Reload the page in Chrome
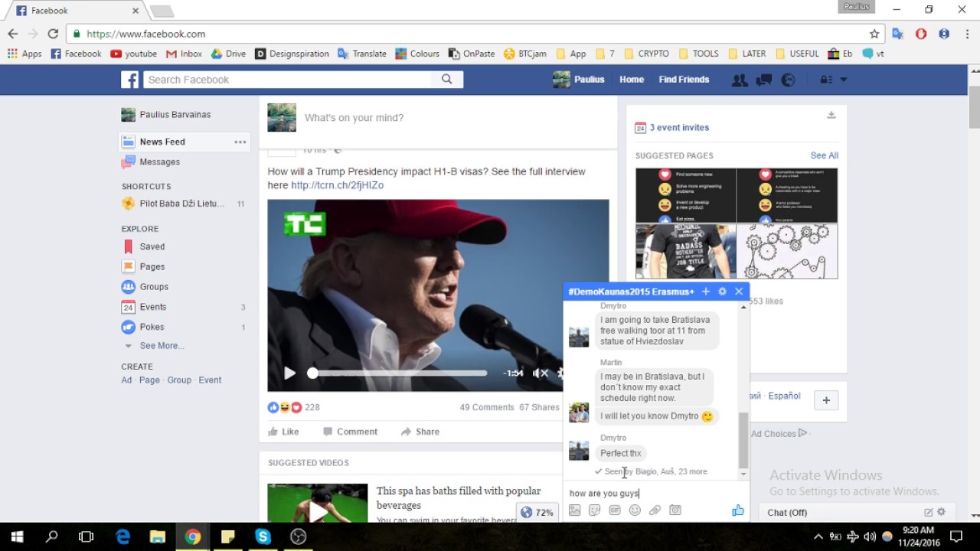Screen dimensions: 980x551 [x=53, y=34]
